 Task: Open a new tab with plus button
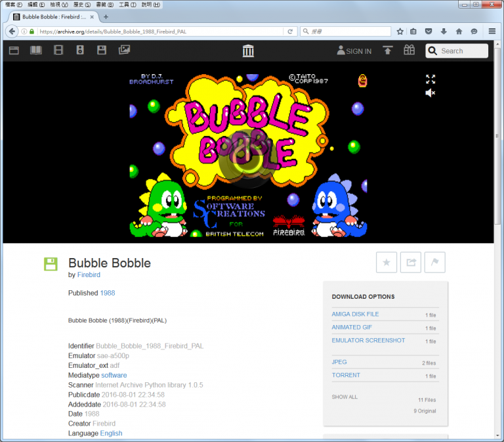point(106,16)
